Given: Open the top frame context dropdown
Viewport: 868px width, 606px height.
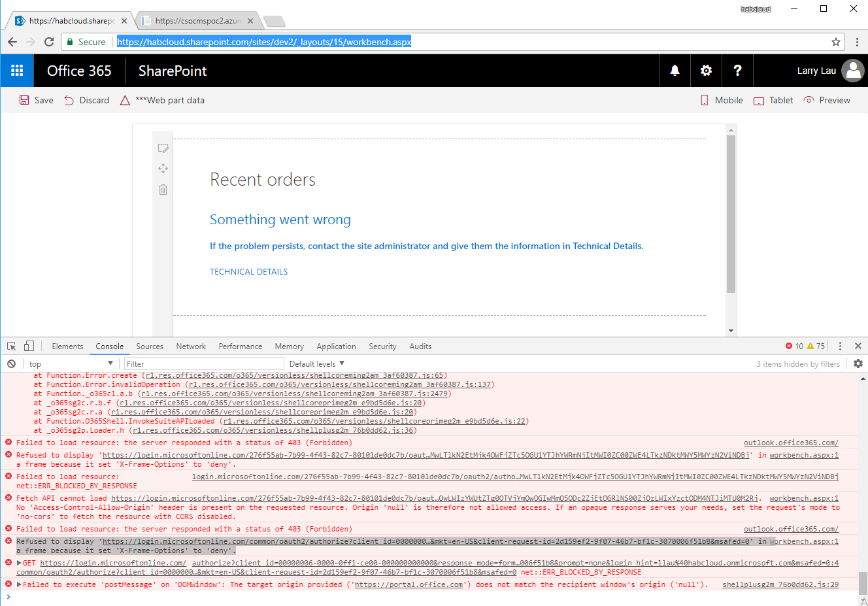Looking at the screenshot, I should pyautogui.click(x=72, y=363).
